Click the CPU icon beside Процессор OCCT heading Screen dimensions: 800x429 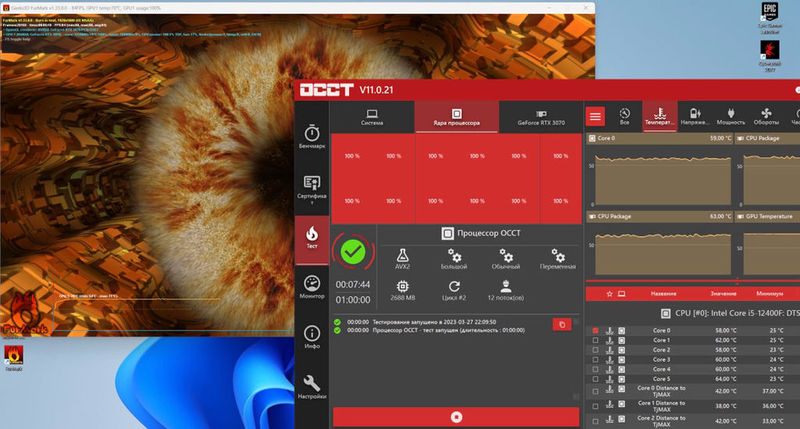click(447, 234)
